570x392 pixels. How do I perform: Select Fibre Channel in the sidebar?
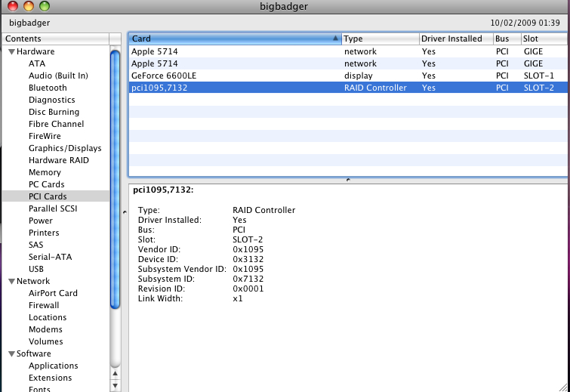point(56,124)
